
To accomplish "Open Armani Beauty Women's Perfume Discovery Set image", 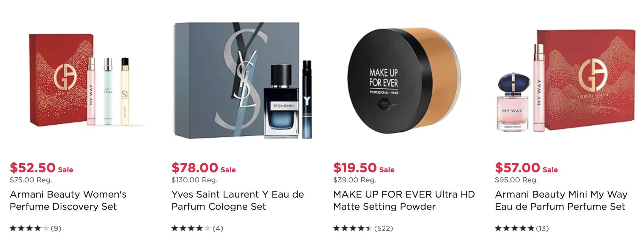I will [81, 80].
